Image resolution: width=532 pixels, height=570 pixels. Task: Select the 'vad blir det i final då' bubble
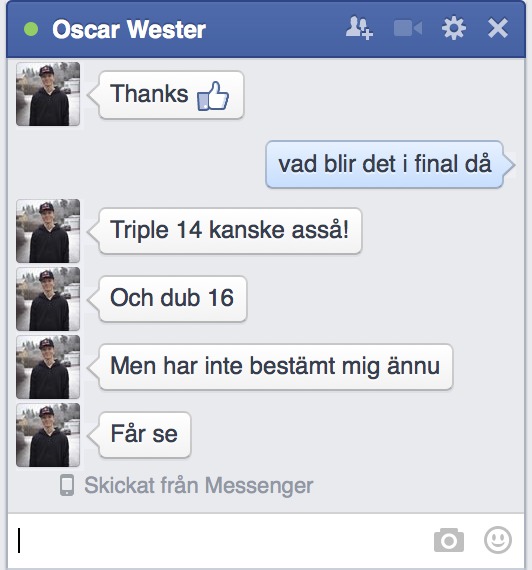tap(385, 164)
